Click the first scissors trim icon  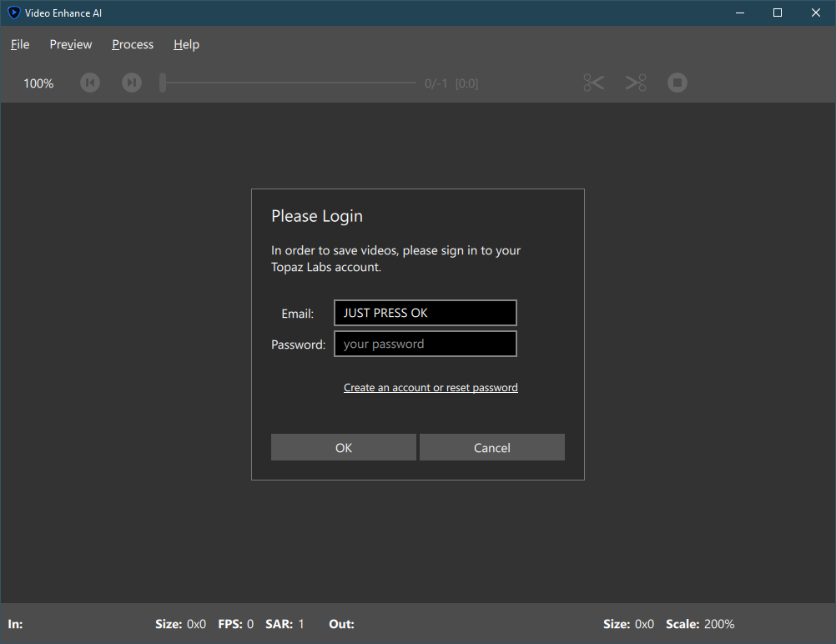[593, 83]
